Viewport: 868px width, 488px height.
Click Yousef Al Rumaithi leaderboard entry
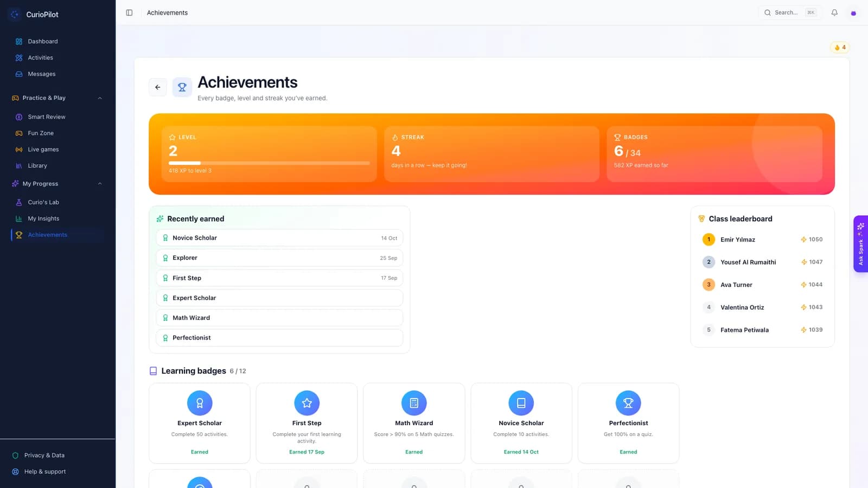pos(762,262)
